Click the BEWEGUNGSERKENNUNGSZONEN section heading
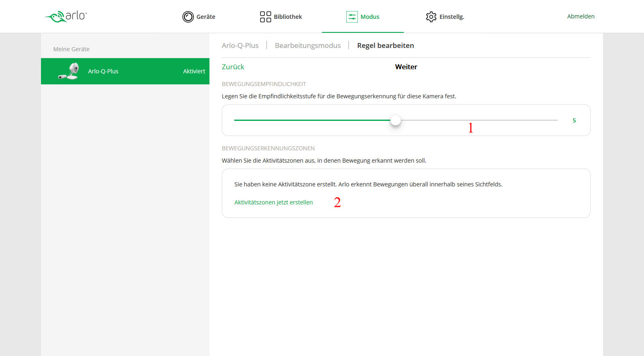 268,148
